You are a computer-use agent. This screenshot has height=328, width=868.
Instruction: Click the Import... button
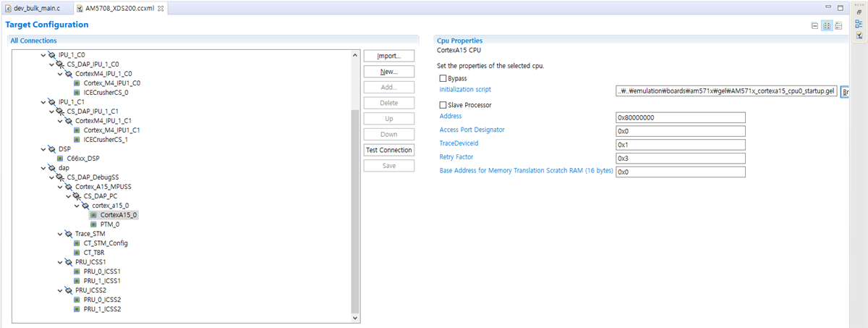click(x=389, y=56)
